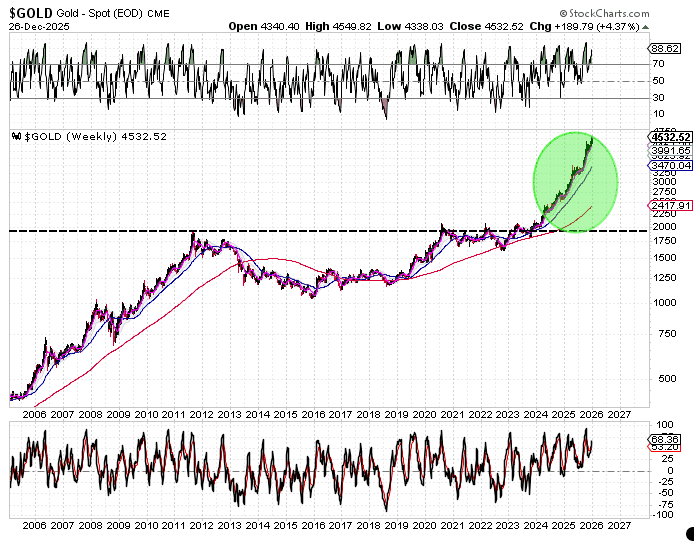Click the 68.36 lower indicator value tag

pyautogui.click(x=664, y=439)
